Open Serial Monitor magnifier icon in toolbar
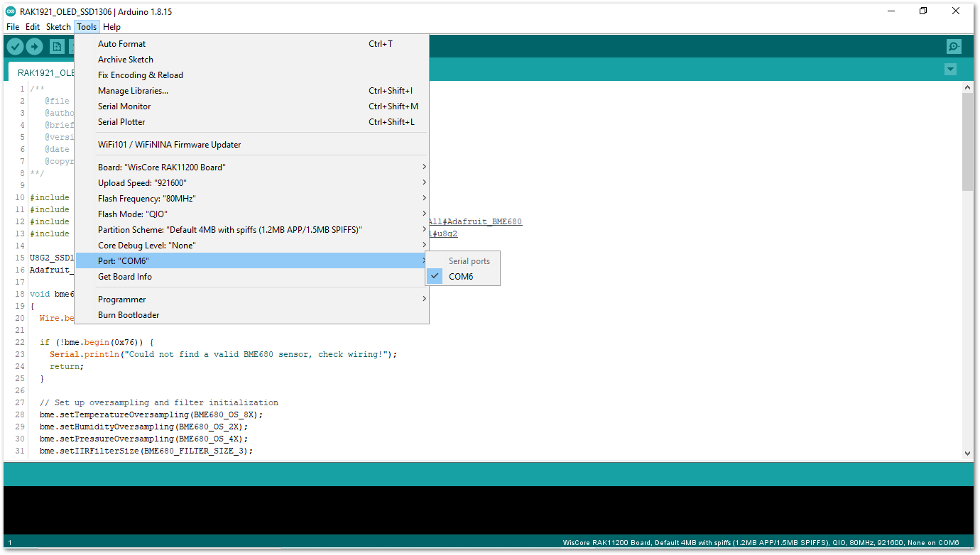The height and width of the screenshot is (555, 980). tap(954, 47)
